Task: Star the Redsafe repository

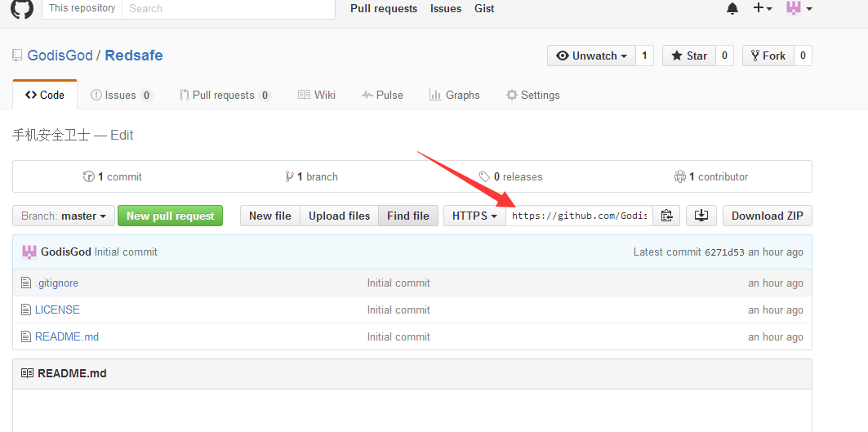Action: [688, 56]
